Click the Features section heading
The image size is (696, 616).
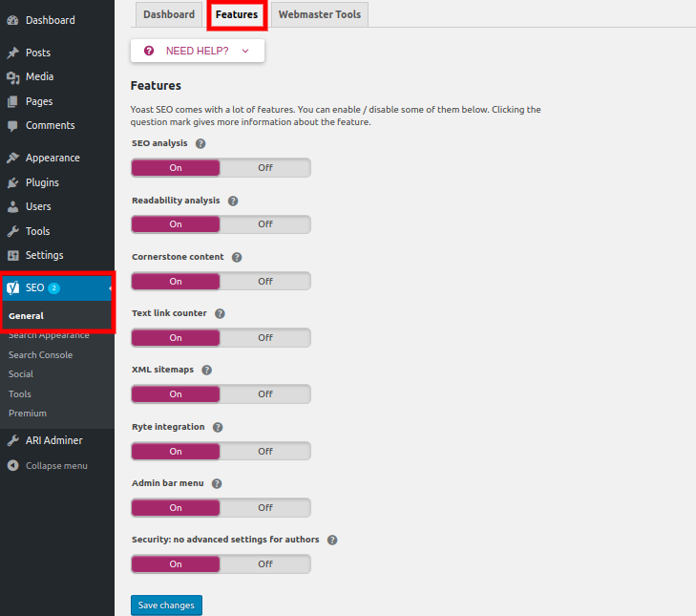(x=156, y=86)
